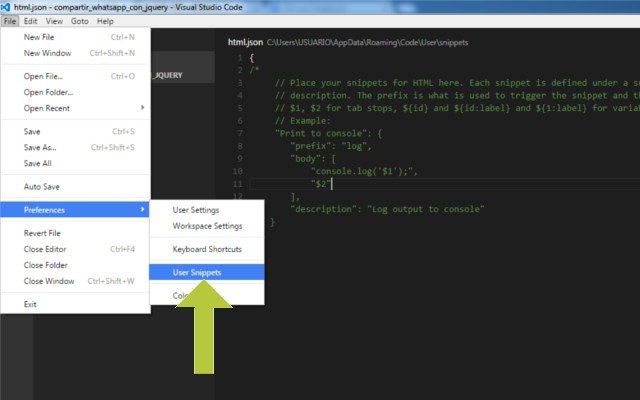Open Workspace Settings from Preferences submenu
The image size is (640, 400).
207,226
